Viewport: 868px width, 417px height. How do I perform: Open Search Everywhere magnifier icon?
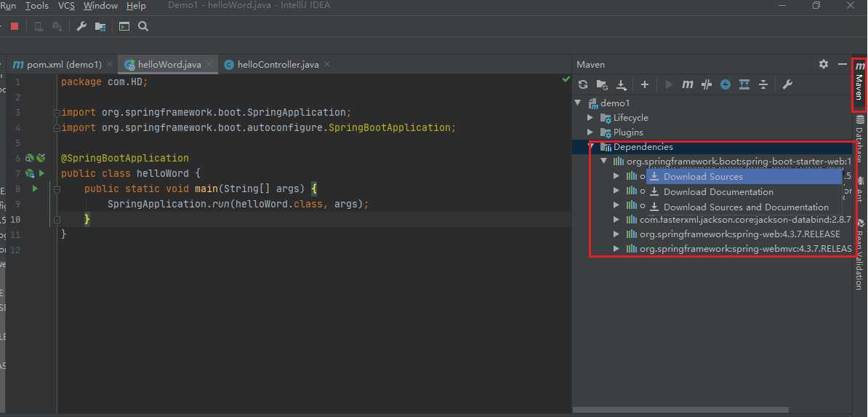tap(143, 26)
